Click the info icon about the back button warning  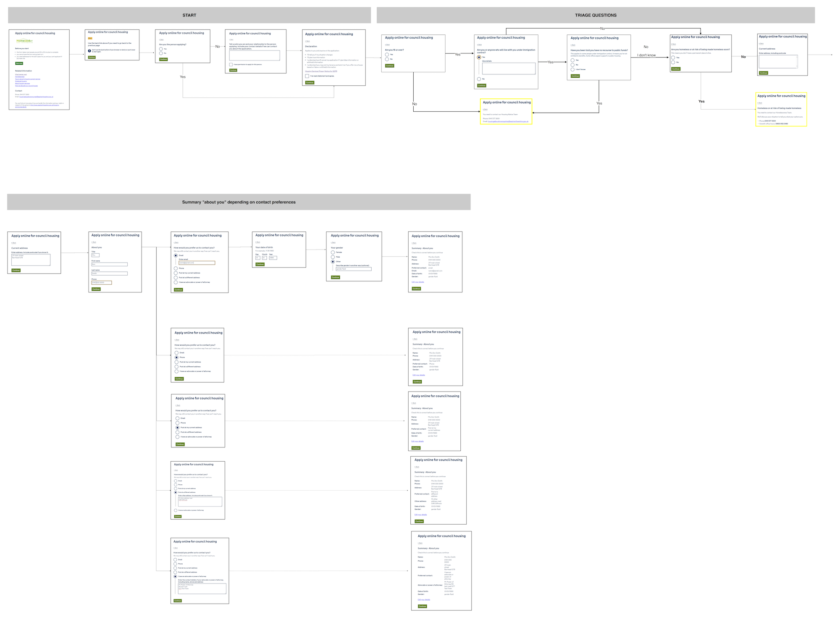[89, 51]
